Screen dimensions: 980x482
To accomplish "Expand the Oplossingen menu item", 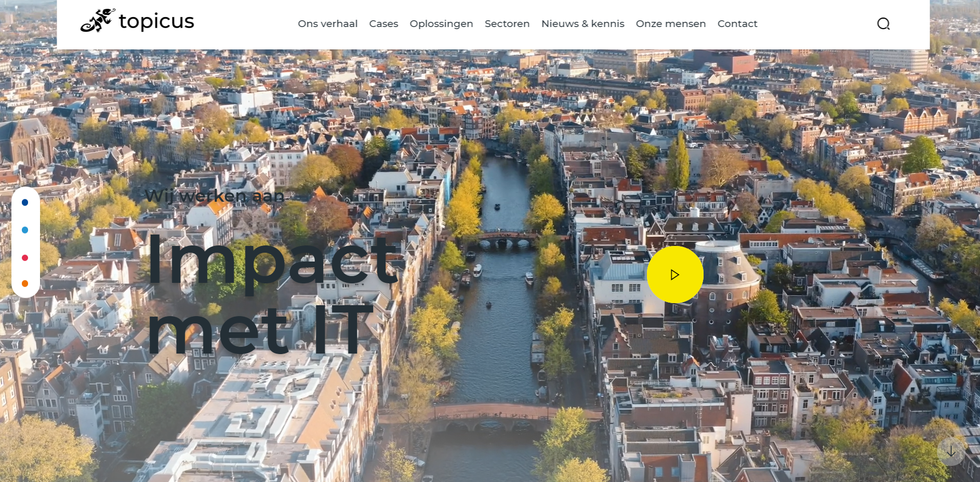I will point(441,24).
